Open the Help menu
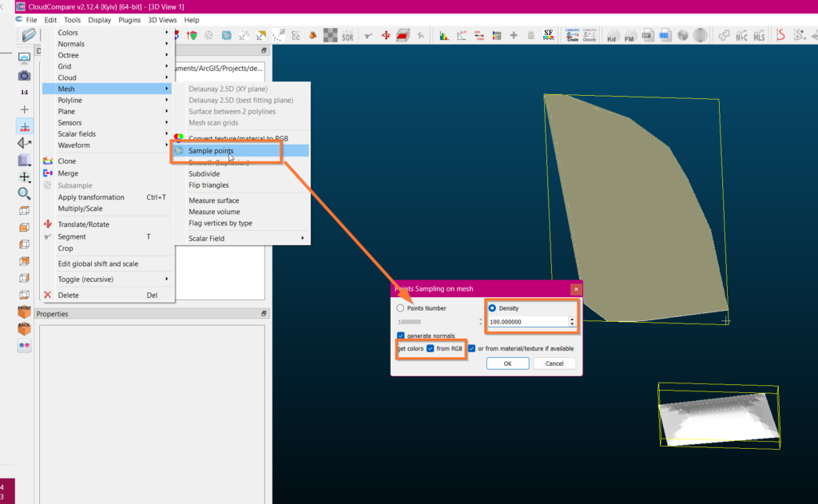 pos(192,20)
